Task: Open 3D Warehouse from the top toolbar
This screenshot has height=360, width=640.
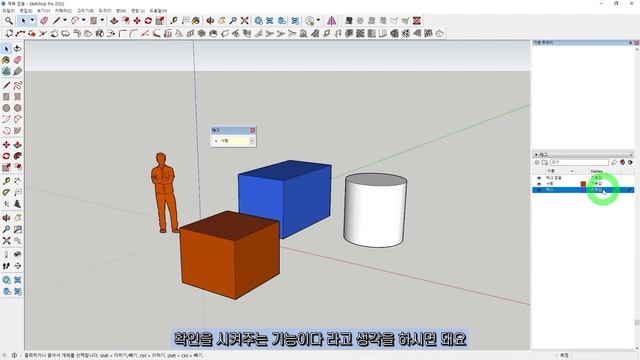Action: [x=259, y=20]
